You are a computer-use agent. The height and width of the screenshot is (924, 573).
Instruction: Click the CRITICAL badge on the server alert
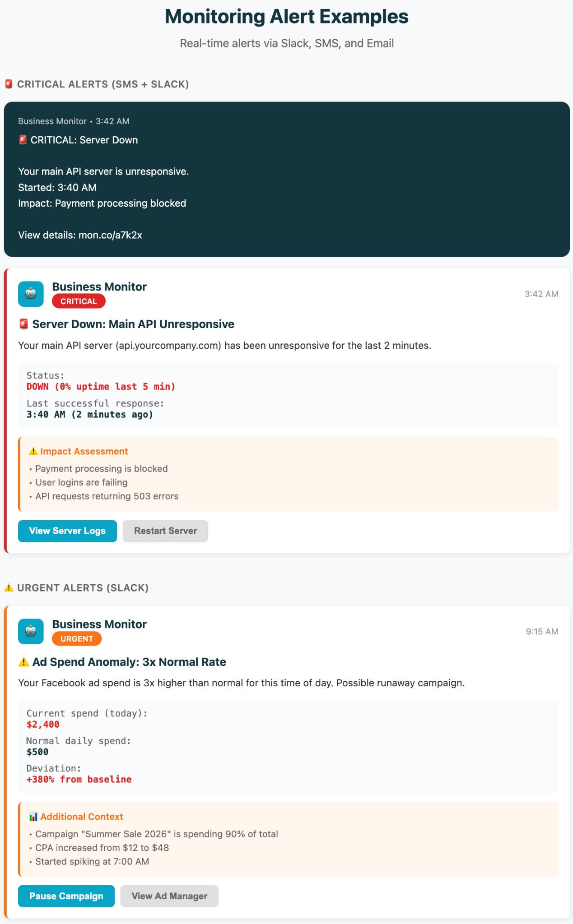coord(79,301)
